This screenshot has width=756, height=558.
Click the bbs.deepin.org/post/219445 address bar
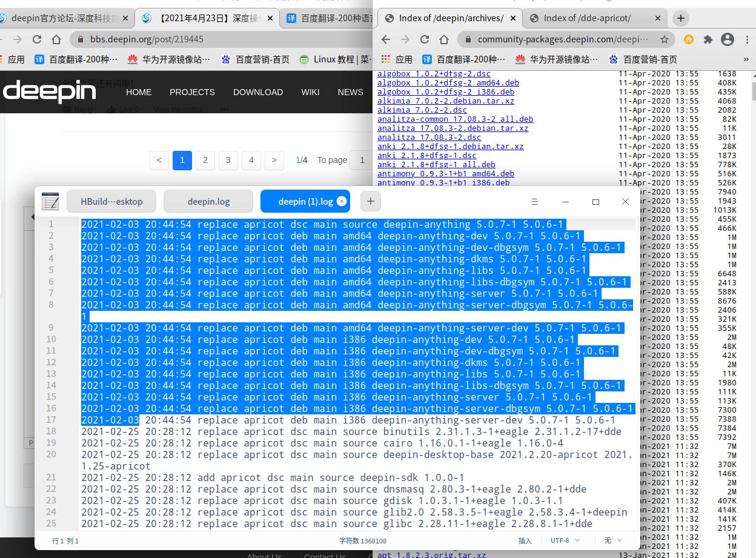click(221, 39)
